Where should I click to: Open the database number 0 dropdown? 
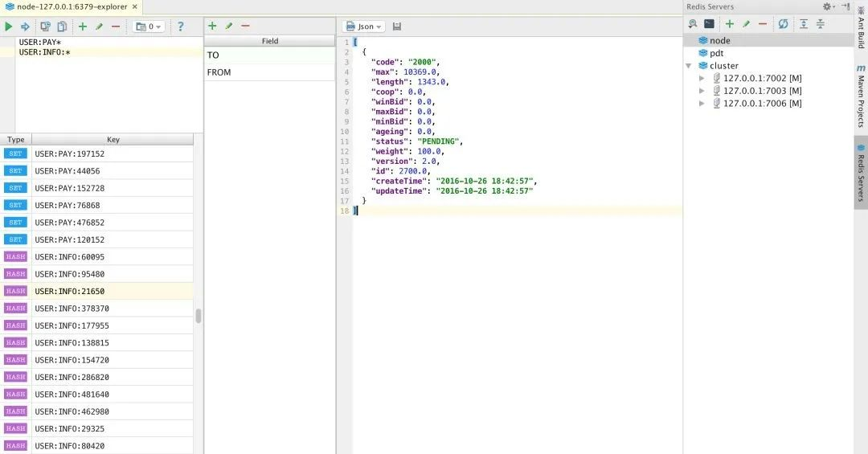tap(149, 27)
